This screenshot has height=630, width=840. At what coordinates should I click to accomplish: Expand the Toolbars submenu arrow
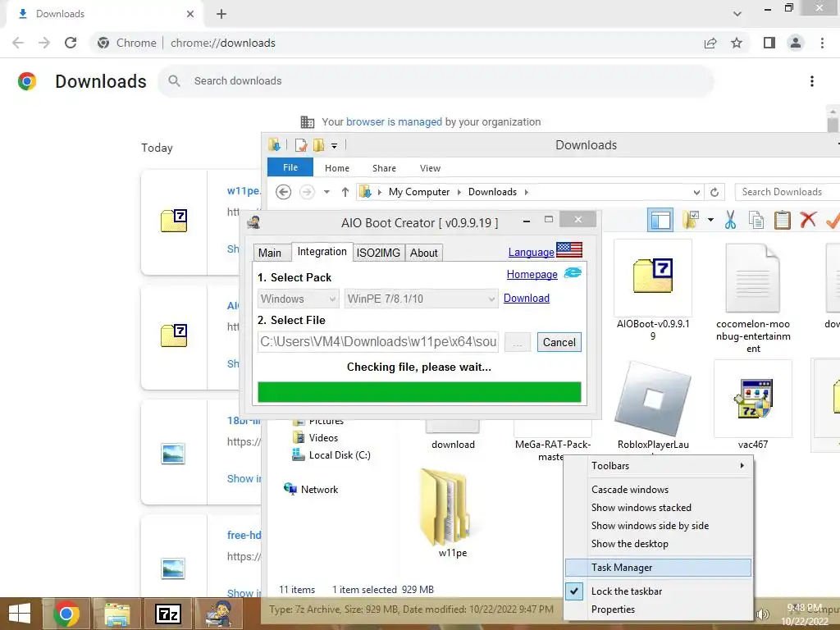click(x=742, y=466)
